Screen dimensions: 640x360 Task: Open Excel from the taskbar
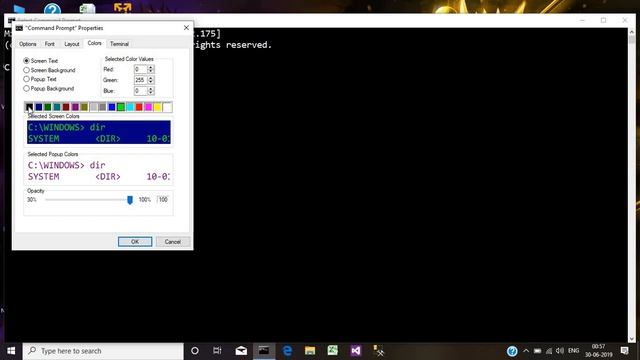tap(333, 351)
